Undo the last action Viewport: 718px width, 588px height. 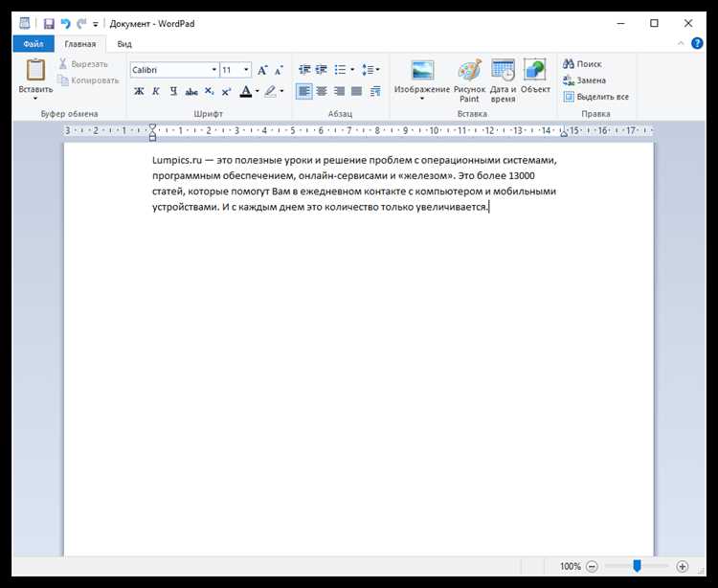tap(65, 24)
